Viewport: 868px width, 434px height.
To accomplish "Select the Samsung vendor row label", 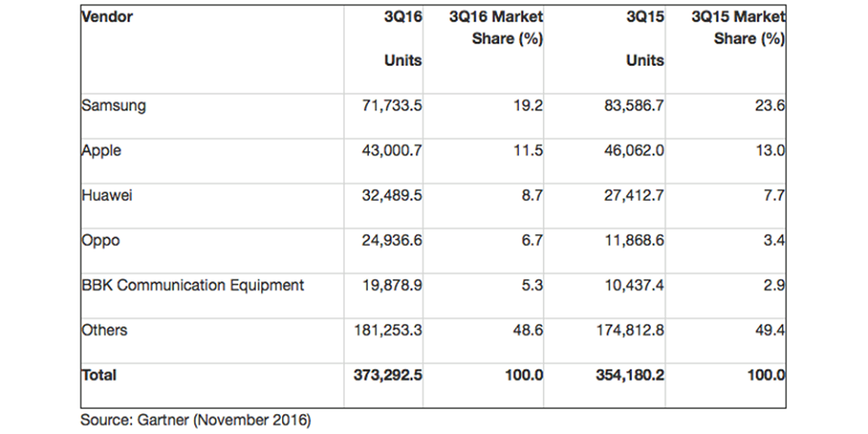I will [113, 106].
